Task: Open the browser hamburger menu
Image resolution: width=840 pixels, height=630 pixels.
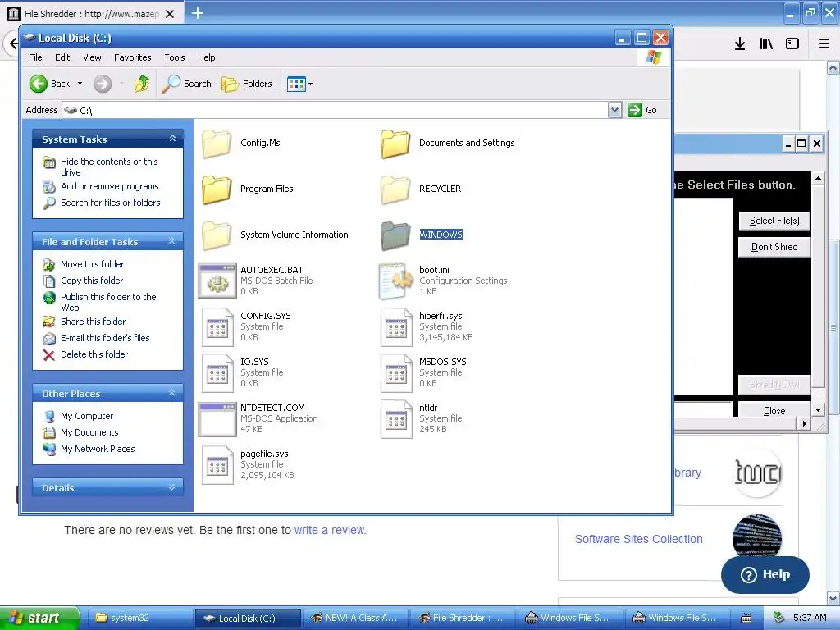Action: [x=824, y=44]
